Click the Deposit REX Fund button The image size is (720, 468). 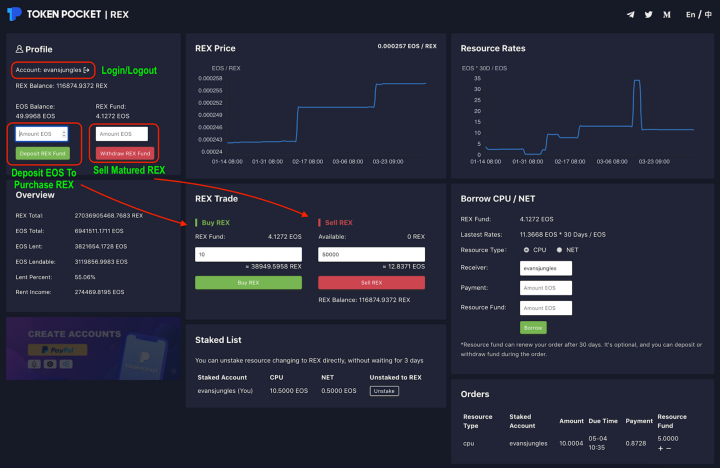[43, 153]
